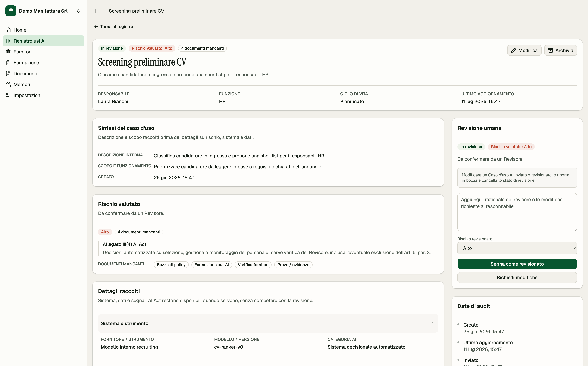588x366 pixels.
Task: Open Registro usi AI in the sidebar
Action: (43, 41)
